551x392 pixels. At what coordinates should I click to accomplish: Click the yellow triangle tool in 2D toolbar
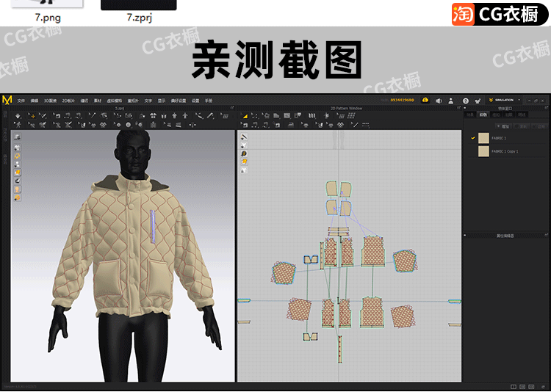245,116
